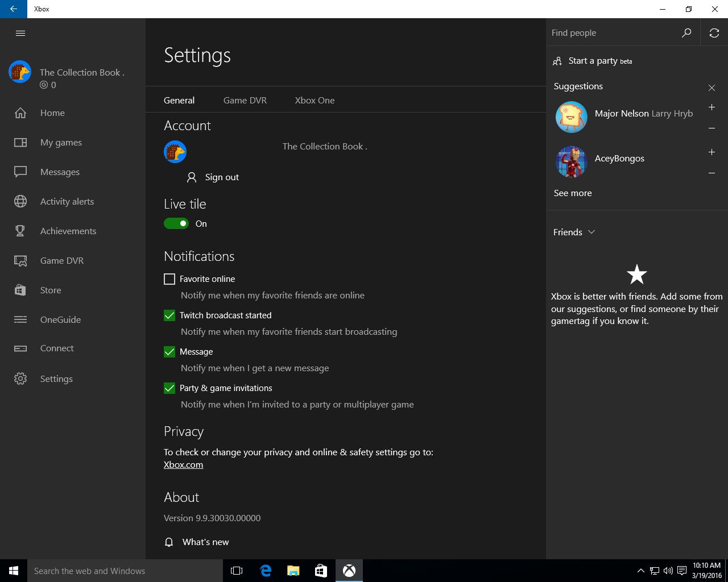Enable Favorite online notification checkbox
Viewport: 728px width, 582px height.
(x=169, y=278)
